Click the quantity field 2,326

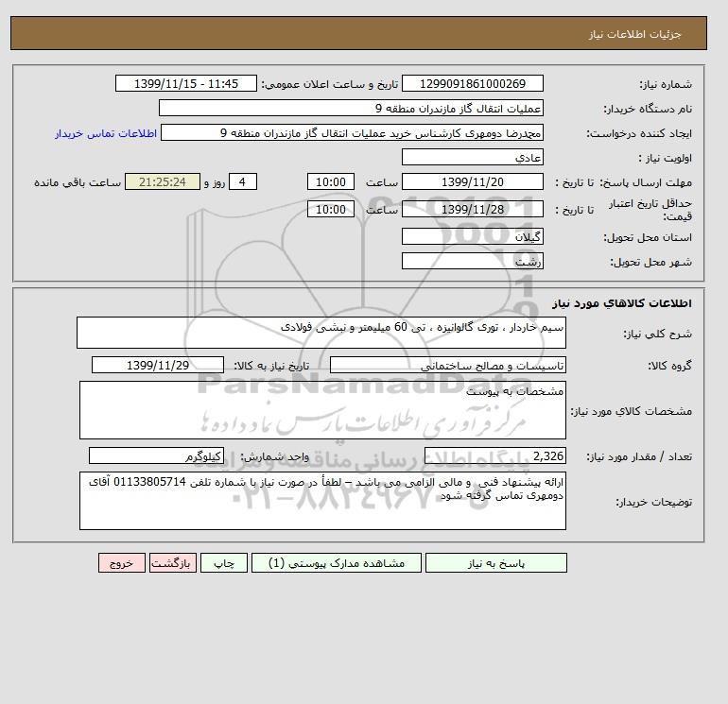495,455
